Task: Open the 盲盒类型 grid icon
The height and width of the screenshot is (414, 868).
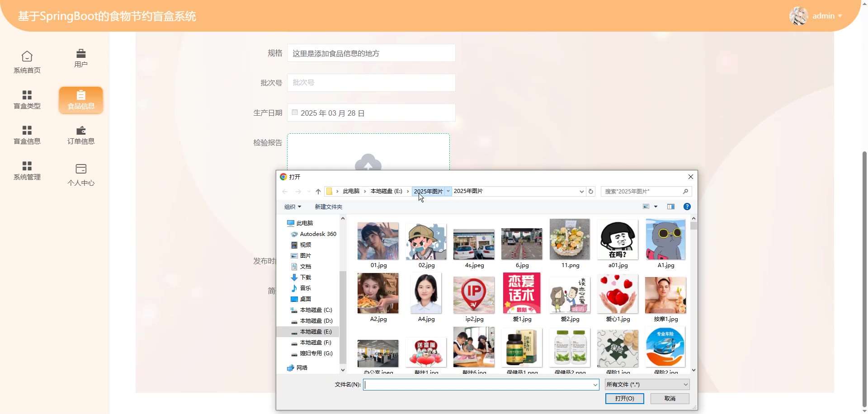Action: [x=27, y=95]
